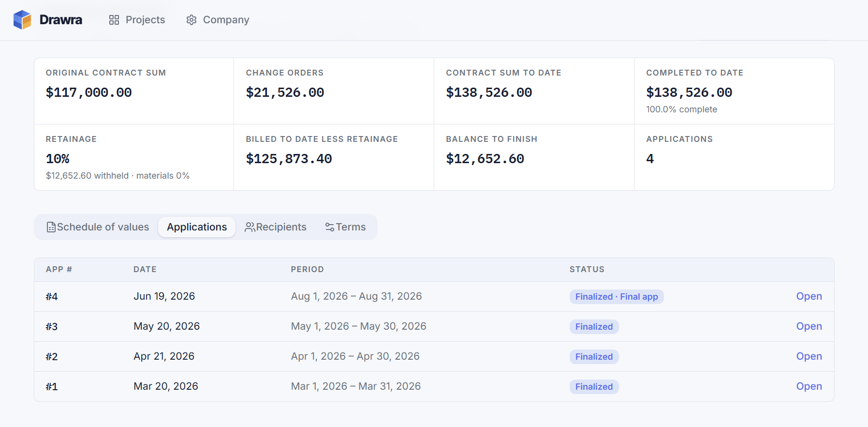Open application #1 link

(x=809, y=386)
